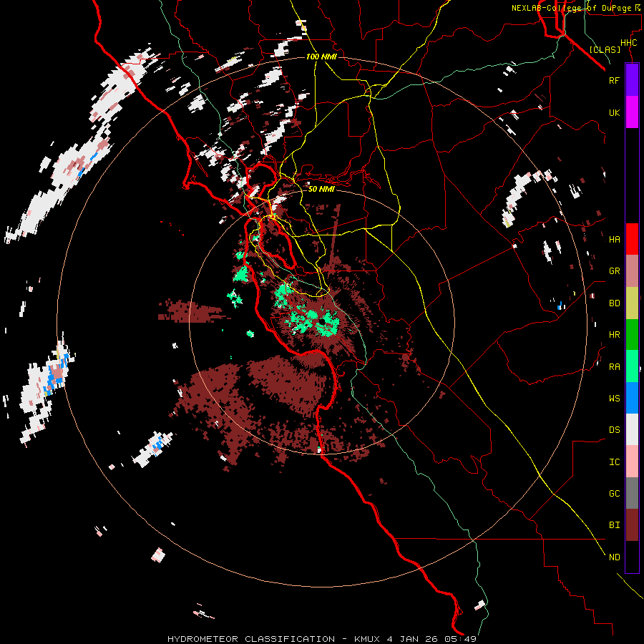The height and width of the screenshot is (644, 644).
Task: Click the 'KMUX' radar site identifier
Action: pyautogui.click(x=367, y=639)
